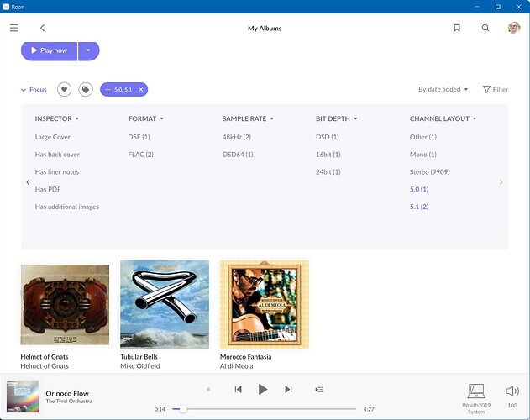
Task: Toggle the tag filter icon
Action: [86, 89]
